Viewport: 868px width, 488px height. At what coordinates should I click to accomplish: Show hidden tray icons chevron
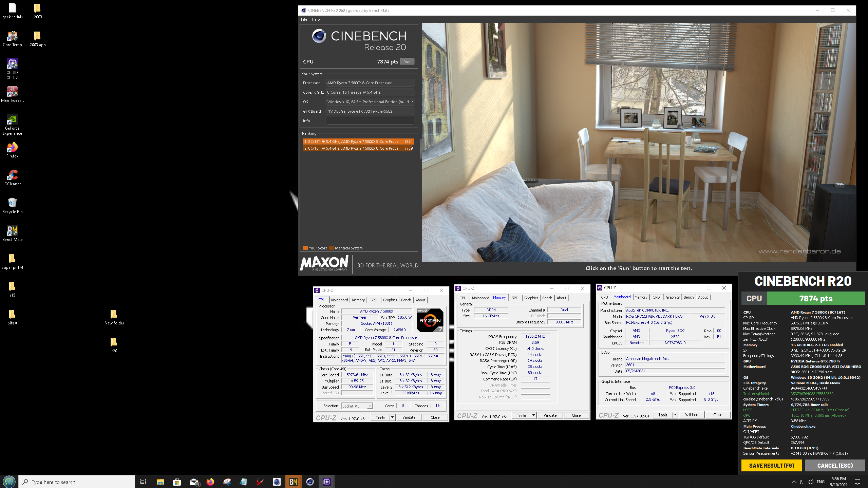(794, 482)
